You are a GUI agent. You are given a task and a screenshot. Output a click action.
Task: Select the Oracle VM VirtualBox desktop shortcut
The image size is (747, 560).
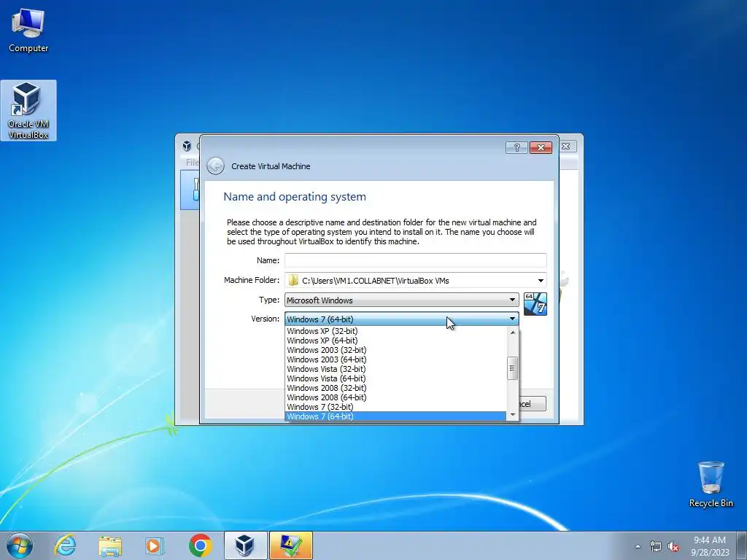(x=28, y=111)
